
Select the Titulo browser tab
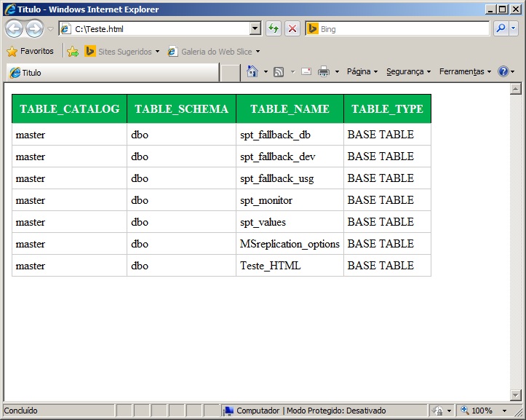click(112, 73)
